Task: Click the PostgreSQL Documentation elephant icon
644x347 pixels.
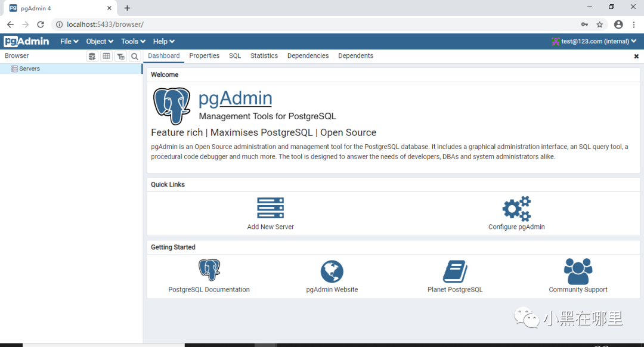Action: [x=209, y=270]
